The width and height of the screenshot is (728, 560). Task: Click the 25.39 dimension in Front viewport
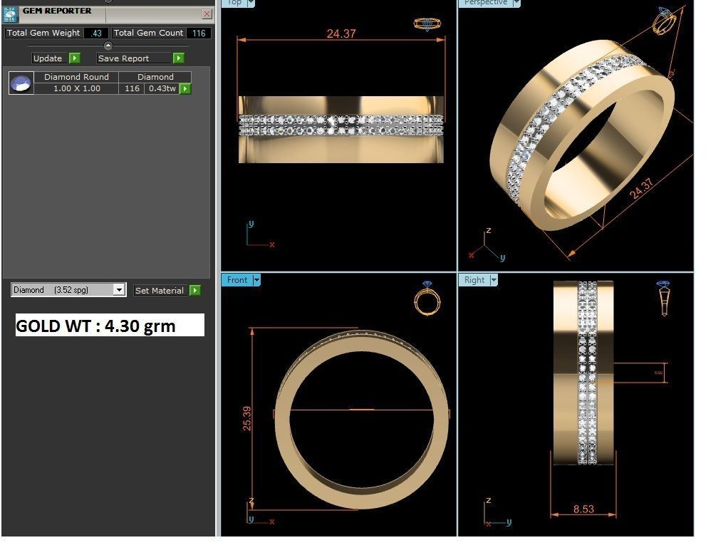pyautogui.click(x=247, y=418)
